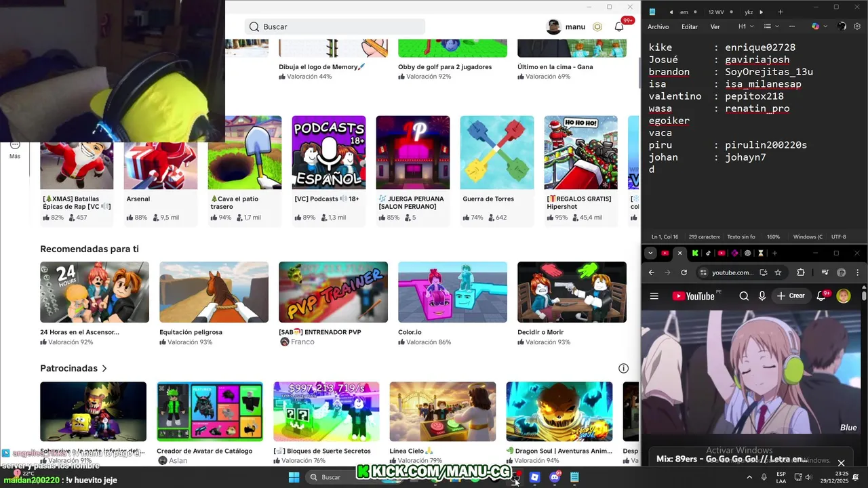The height and width of the screenshot is (488, 868).
Task: Switch to hourglass tab in Chrome
Action: [761, 253]
